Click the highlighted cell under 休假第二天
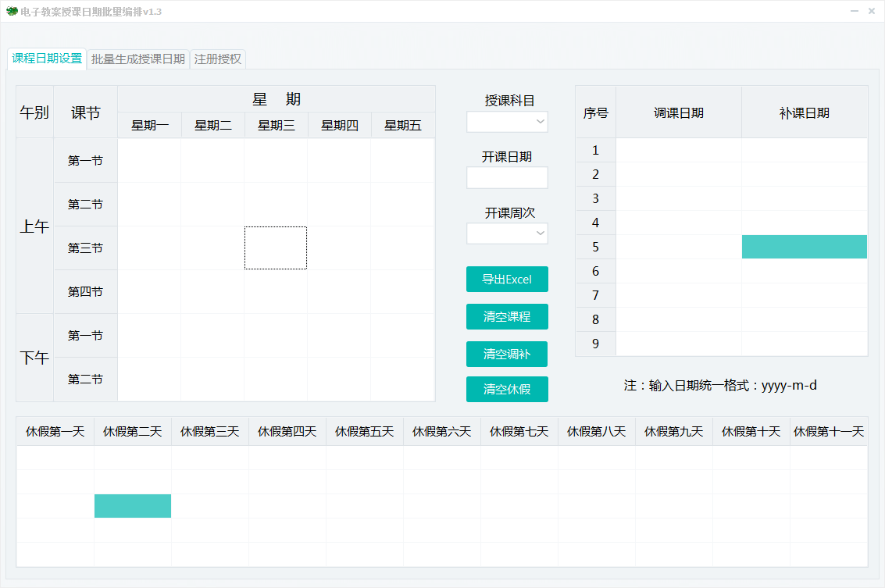The image size is (885, 588). click(132, 506)
